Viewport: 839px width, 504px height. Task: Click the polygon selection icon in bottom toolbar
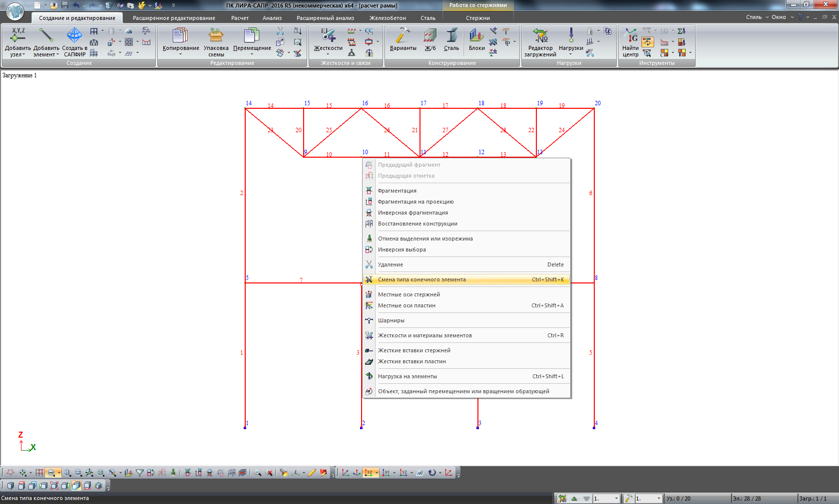pyautogui.click(x=10, y=473)
